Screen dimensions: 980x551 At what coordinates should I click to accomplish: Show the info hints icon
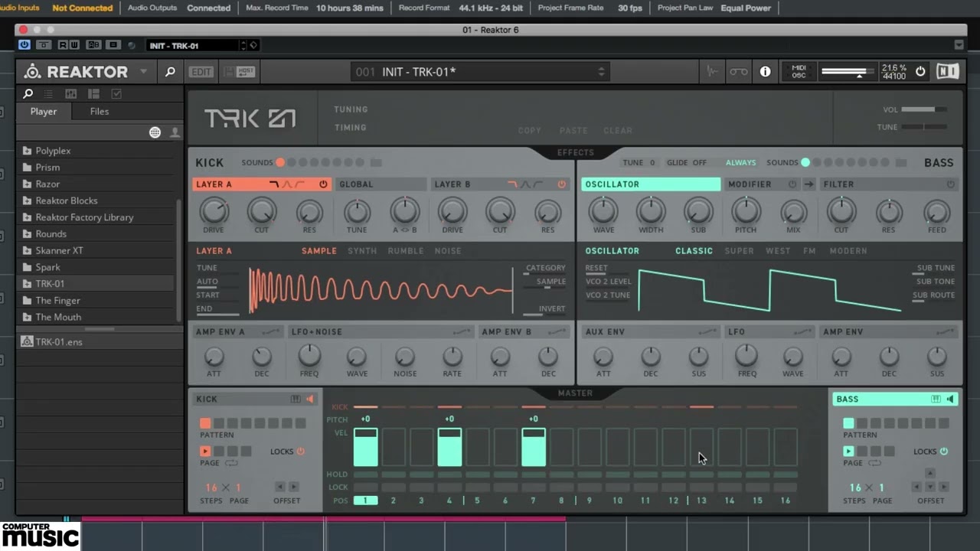(x=765, y=72)
